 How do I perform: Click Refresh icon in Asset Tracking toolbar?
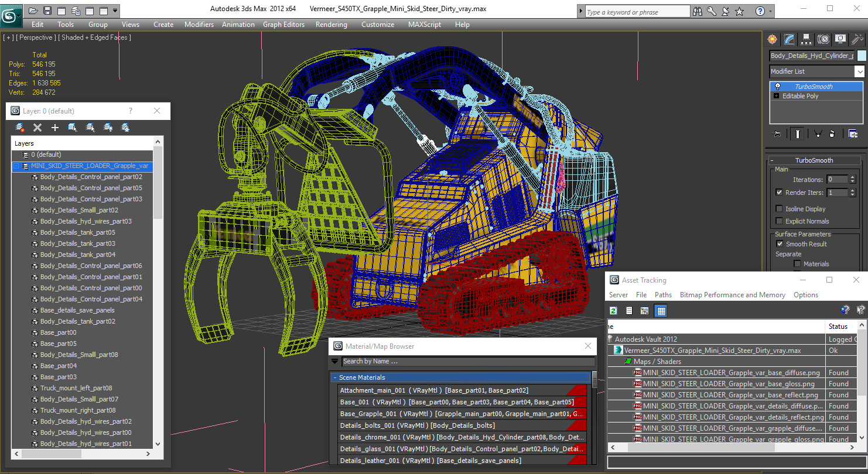[x=613, y=311]
